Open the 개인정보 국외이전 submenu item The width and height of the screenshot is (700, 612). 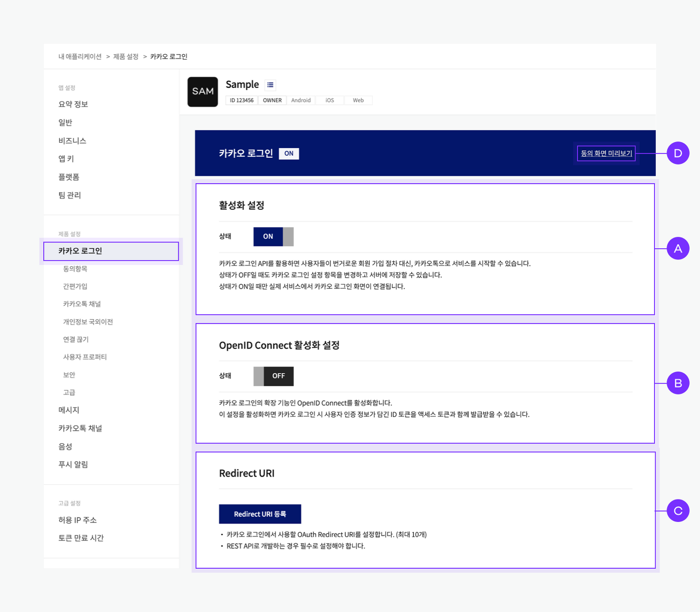coord(87,322)
